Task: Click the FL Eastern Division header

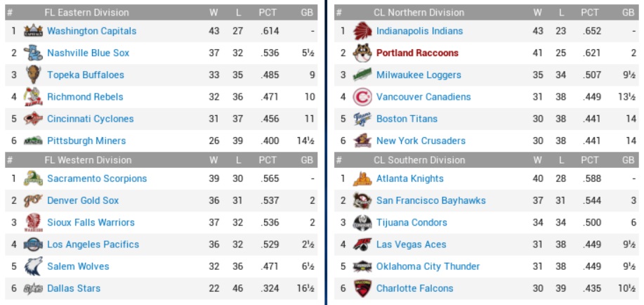Action: click(x=86, y=13)
